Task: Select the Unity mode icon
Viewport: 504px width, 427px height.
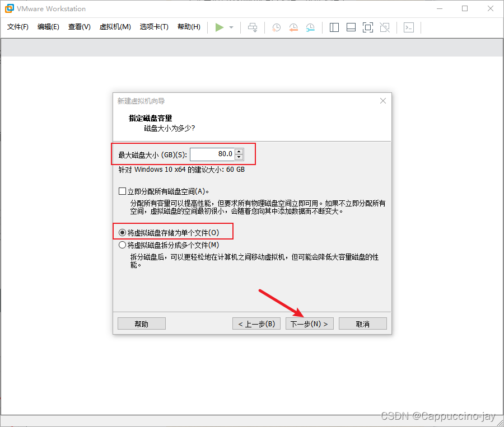Action: (x=385, y=27)
